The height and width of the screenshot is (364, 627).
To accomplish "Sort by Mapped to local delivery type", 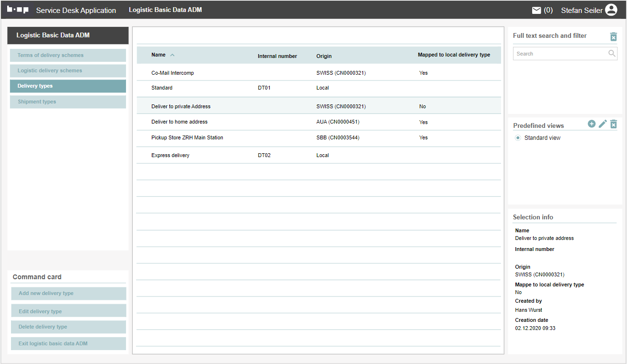I will (454, 55).
